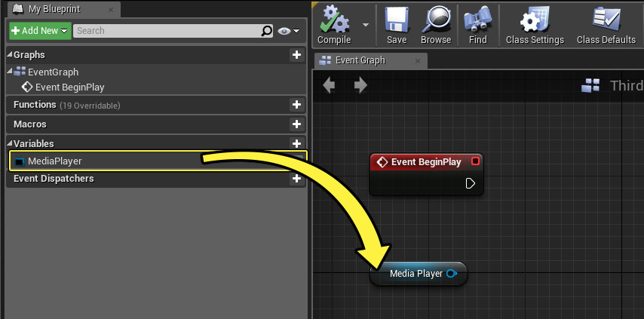This screenshot has height=319, width=644.
Task: Add a new function
Action: pyautogui.click(x=296, y=105)
